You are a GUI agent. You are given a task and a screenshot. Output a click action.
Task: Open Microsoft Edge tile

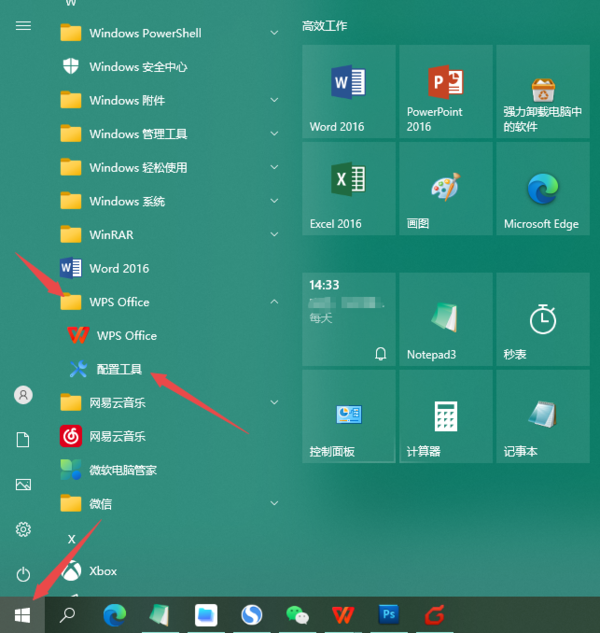click(x=543, y=189)
